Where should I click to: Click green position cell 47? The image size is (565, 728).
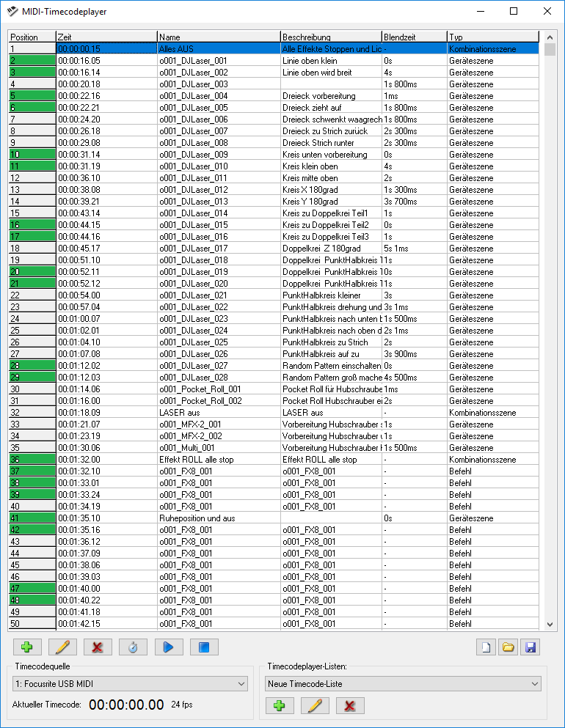32,588
